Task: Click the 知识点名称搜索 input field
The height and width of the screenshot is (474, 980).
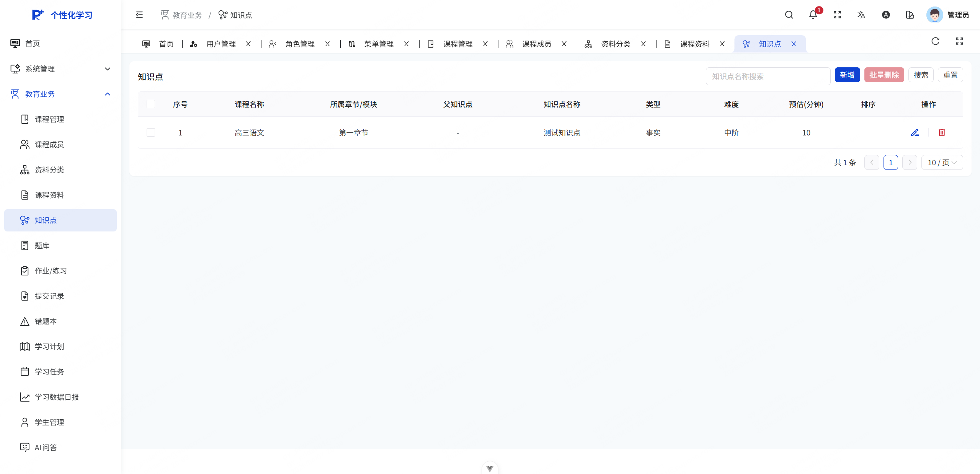Action: pos(768,77)
